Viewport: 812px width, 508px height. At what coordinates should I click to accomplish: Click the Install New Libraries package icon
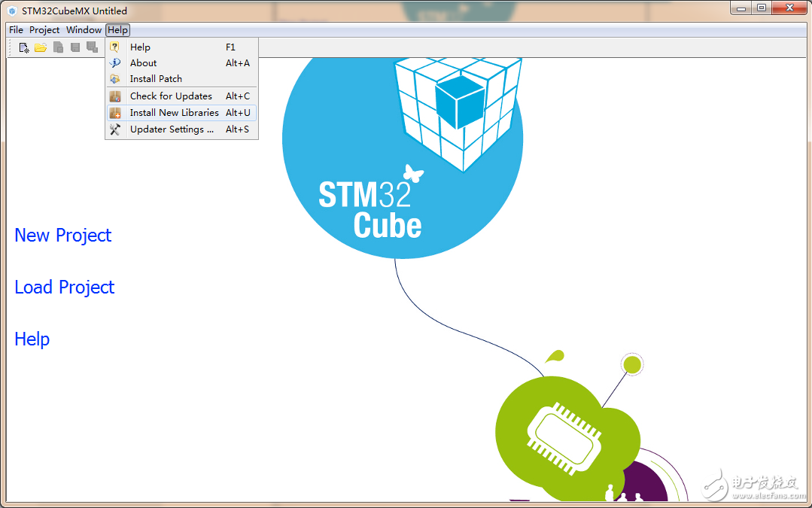pyautogui.click(x=115, y=113)
